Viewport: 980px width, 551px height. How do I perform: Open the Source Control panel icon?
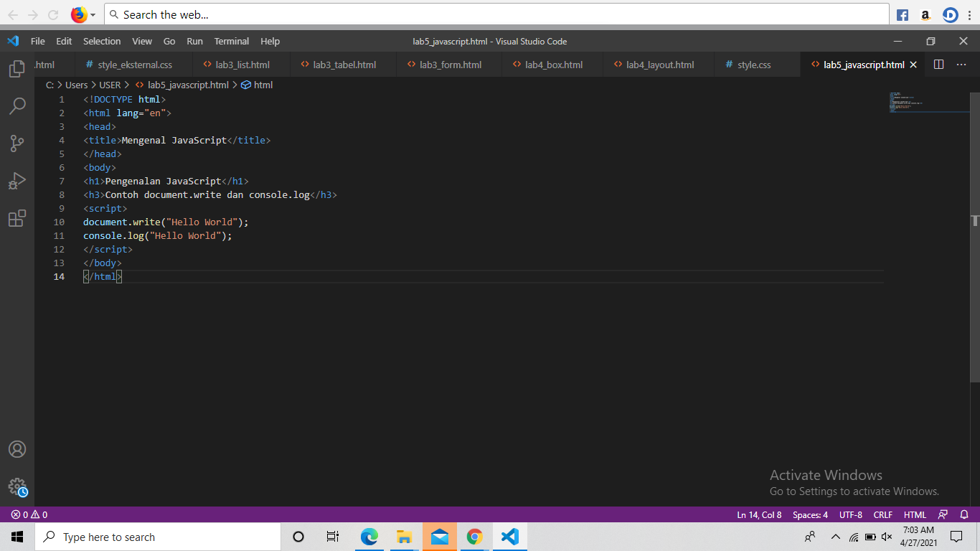tap(17, 143)
